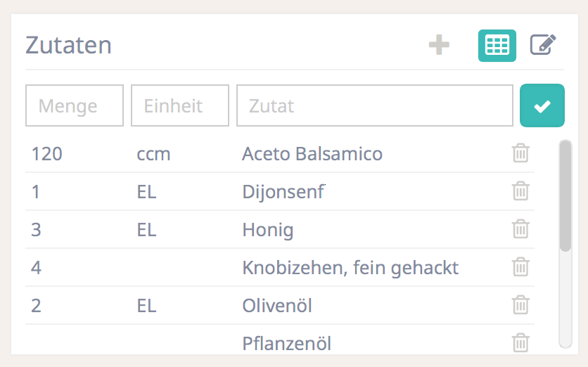Focus the Menge input field
This screenshot has height=367, width=588.
point(75,105)
